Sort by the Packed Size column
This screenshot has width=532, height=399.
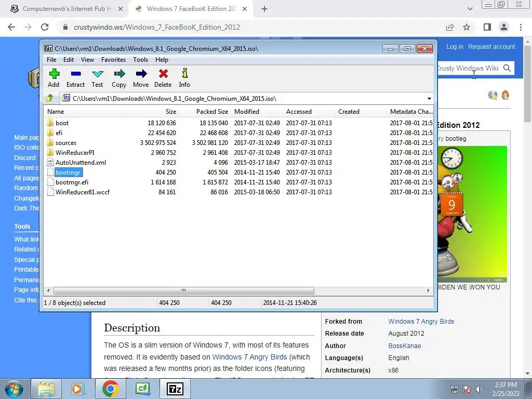point(205,112)
